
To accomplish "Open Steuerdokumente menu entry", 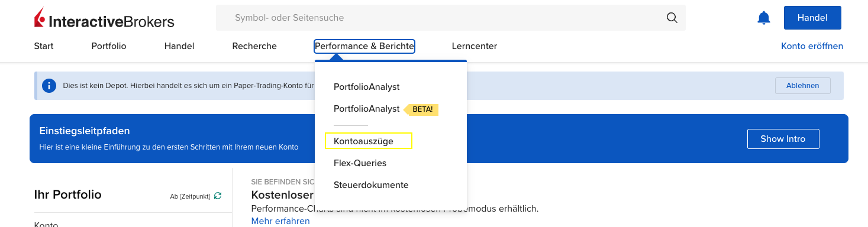I will coord(371,185).
